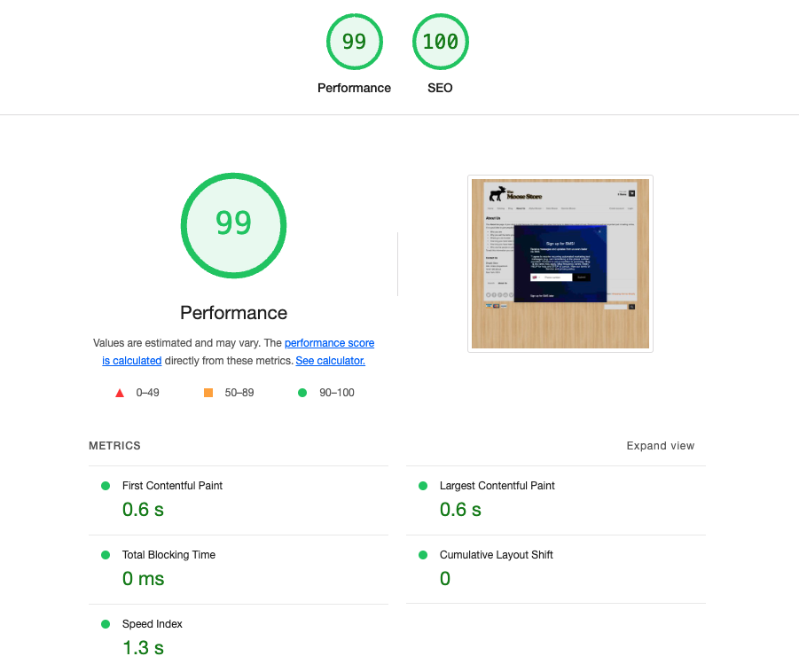Click the top SEO score gauge
Screen dimensions: 799x672
coord(440,42)
